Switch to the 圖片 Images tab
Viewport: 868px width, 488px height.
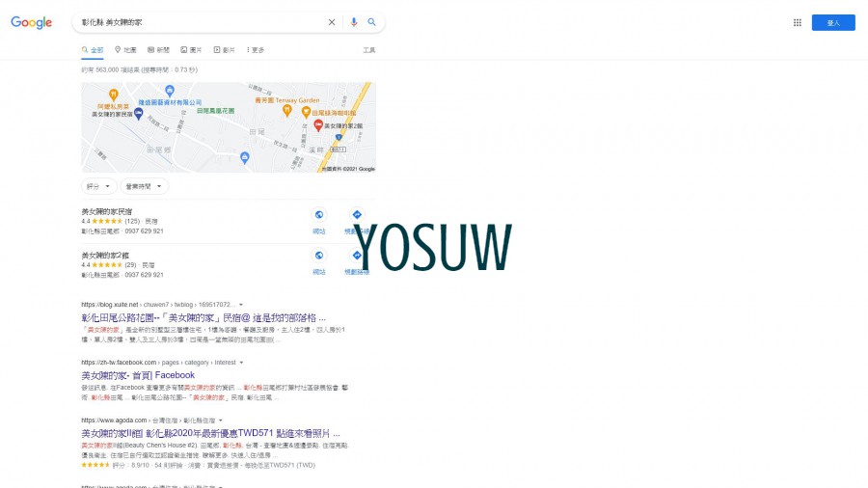coord(191,50)
